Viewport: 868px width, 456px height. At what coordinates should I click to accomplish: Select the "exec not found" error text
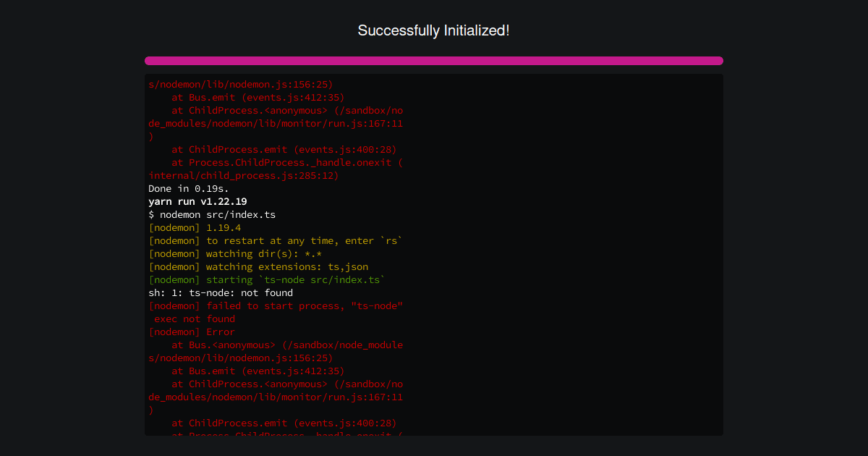(190, 318)
